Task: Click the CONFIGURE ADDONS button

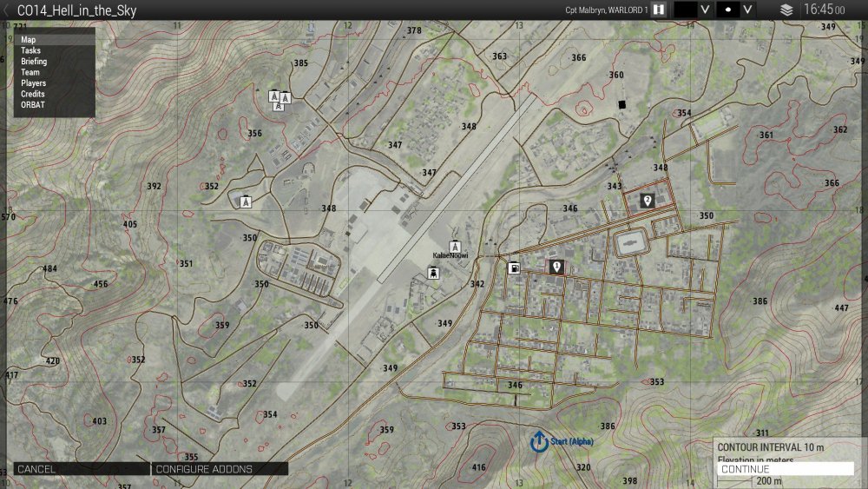Action: (204, 469)
